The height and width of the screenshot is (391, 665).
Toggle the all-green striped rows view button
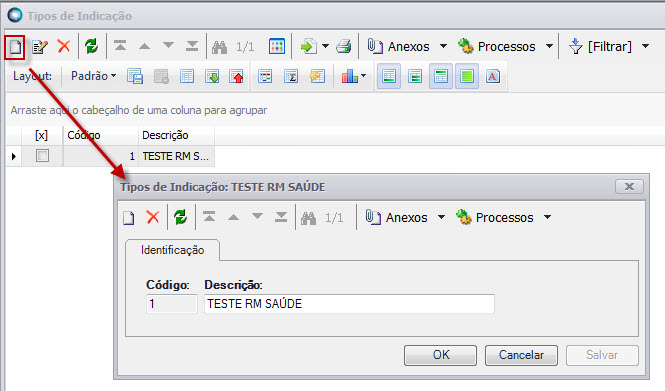pos(467,76)
